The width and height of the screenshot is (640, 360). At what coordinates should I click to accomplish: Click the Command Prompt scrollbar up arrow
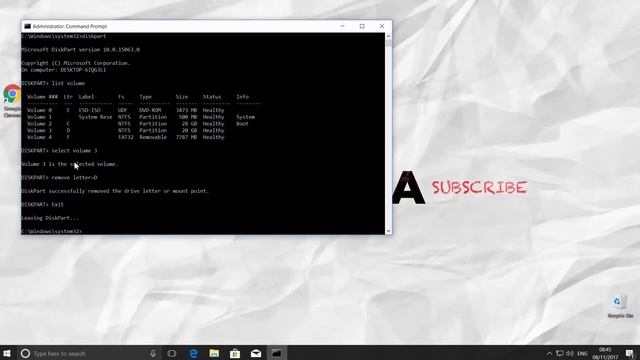coord(388,36)
